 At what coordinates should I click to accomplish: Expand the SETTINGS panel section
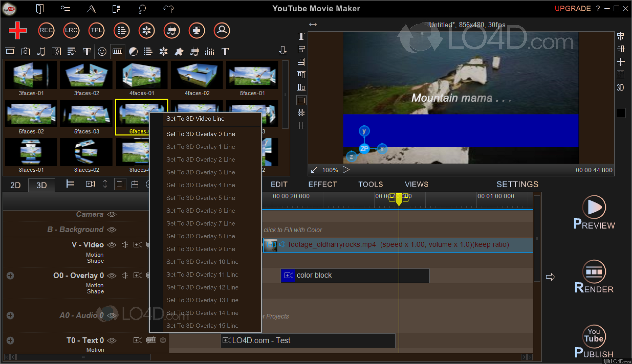coord(517,184)
